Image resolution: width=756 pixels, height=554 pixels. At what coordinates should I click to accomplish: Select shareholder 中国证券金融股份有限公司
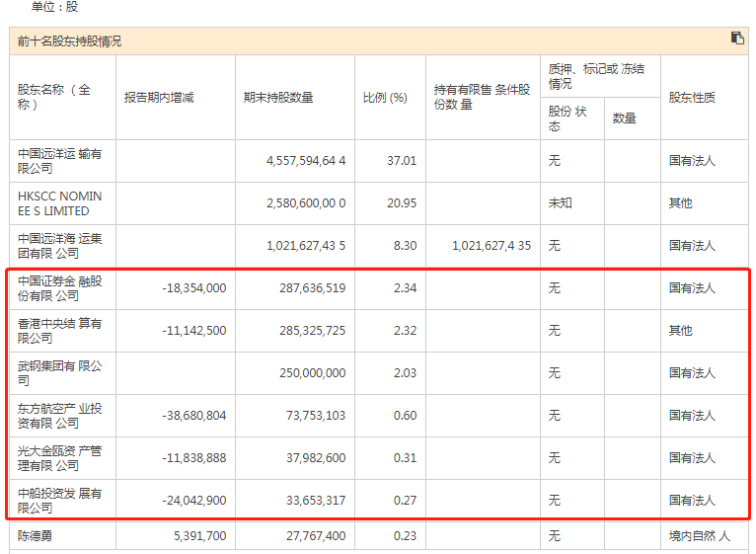(x=60, y=288)
